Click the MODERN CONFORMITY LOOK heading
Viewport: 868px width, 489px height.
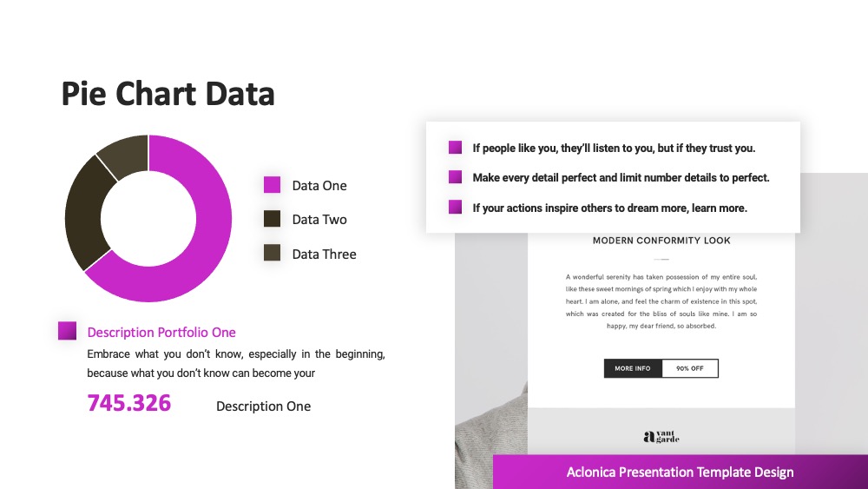point(661,241)
